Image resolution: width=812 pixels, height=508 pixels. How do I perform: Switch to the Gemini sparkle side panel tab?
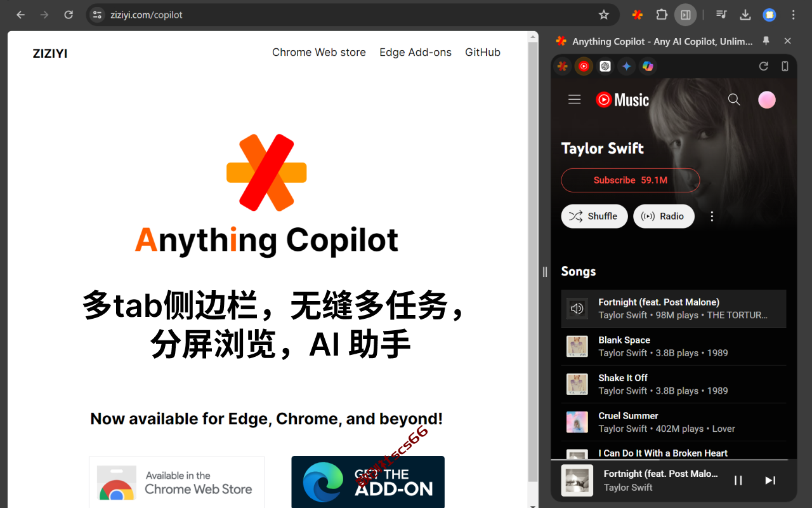pos(626,66)
